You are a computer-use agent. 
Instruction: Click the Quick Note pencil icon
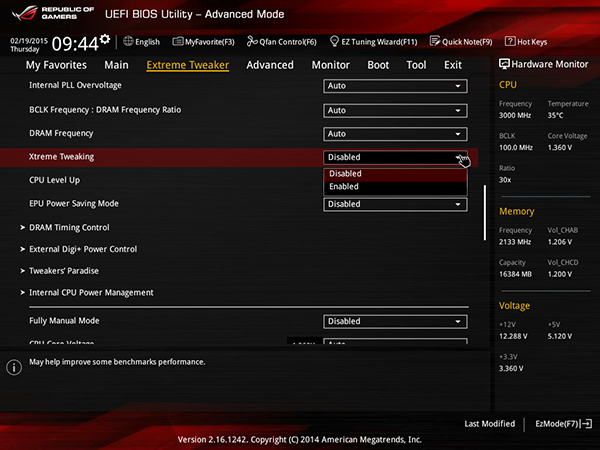[x=435, y=41]
